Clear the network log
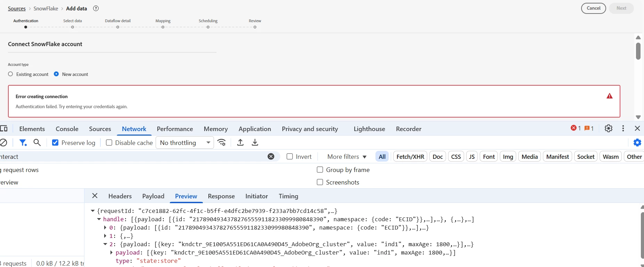Screen dimensions: 644x267 (x=3, y=143)
